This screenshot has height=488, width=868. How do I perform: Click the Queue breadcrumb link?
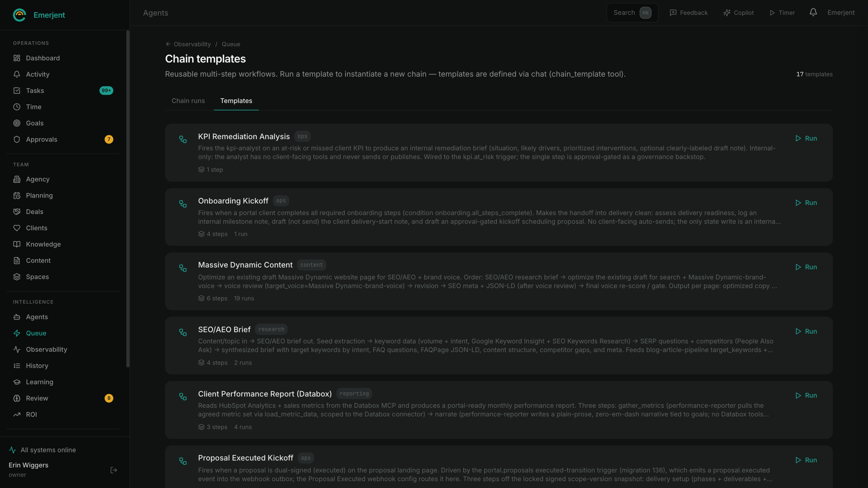(231, 44)
